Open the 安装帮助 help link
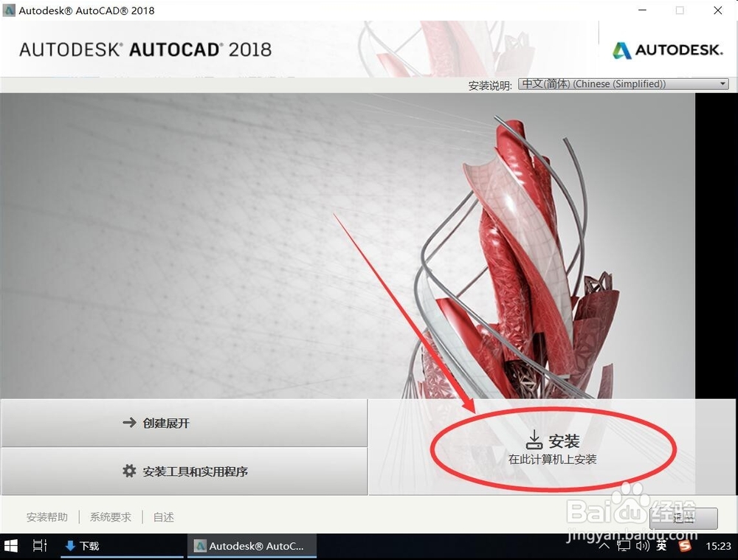 click(46, 517)
